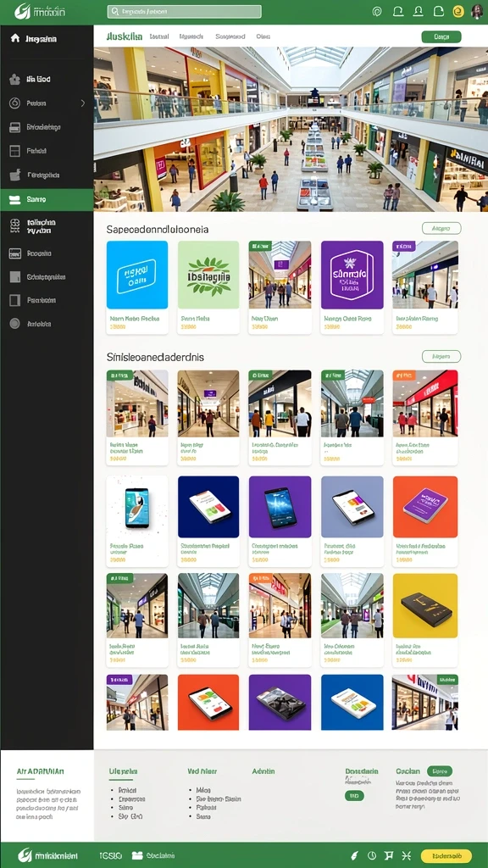Click the flower-grid icon in the sidebar
488x868 pixels.
[15, 225]
